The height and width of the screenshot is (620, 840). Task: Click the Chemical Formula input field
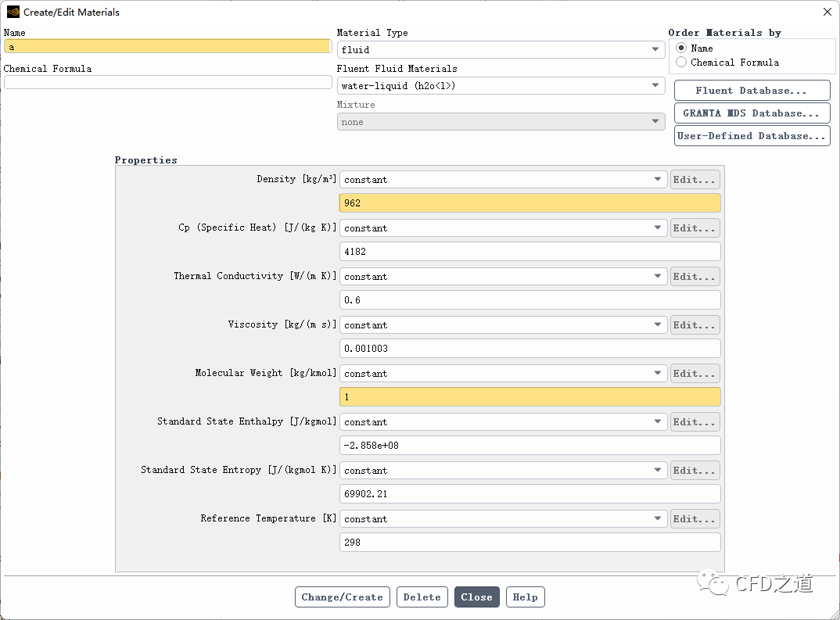(167, 83)
